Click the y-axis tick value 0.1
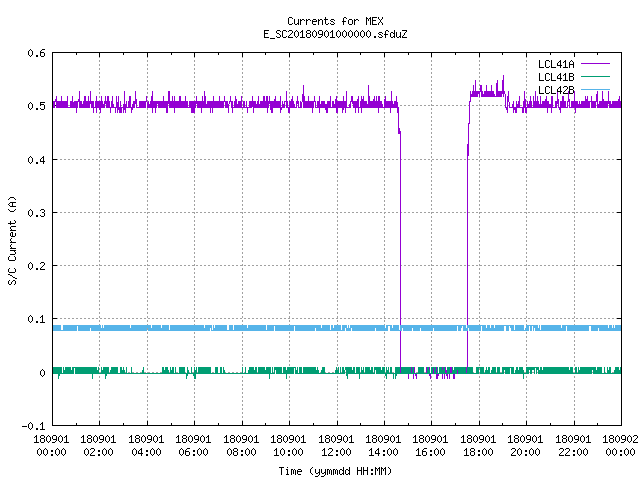This screenshot has height=480, width=640. pyautogui.click(x=36, y=319)
